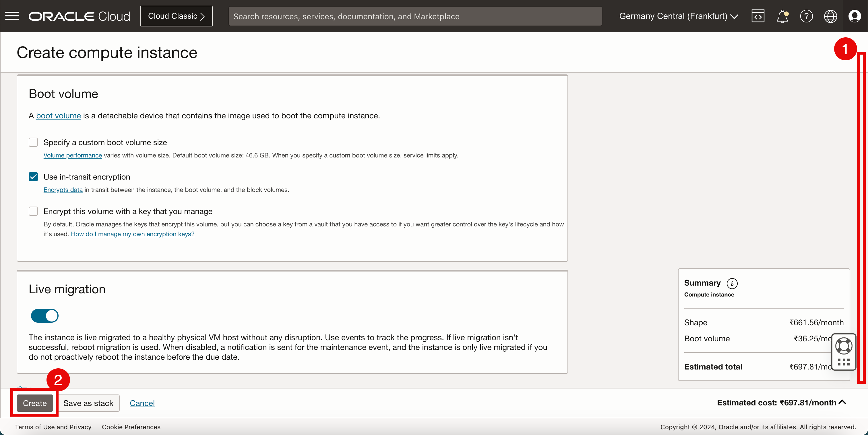The height and width of the screenshot is (435, 868).
Task: Click Save as stack button
Action: pos(88,403)
